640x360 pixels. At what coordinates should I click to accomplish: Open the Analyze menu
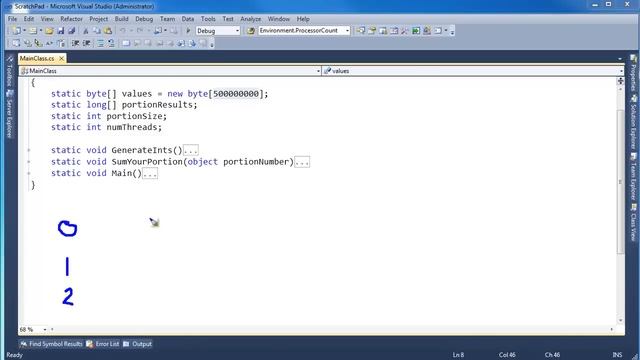[251, 19]
